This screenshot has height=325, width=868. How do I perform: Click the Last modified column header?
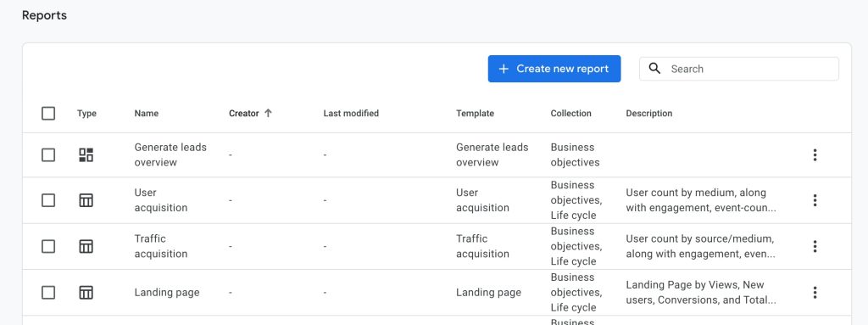tap(351, 113)
